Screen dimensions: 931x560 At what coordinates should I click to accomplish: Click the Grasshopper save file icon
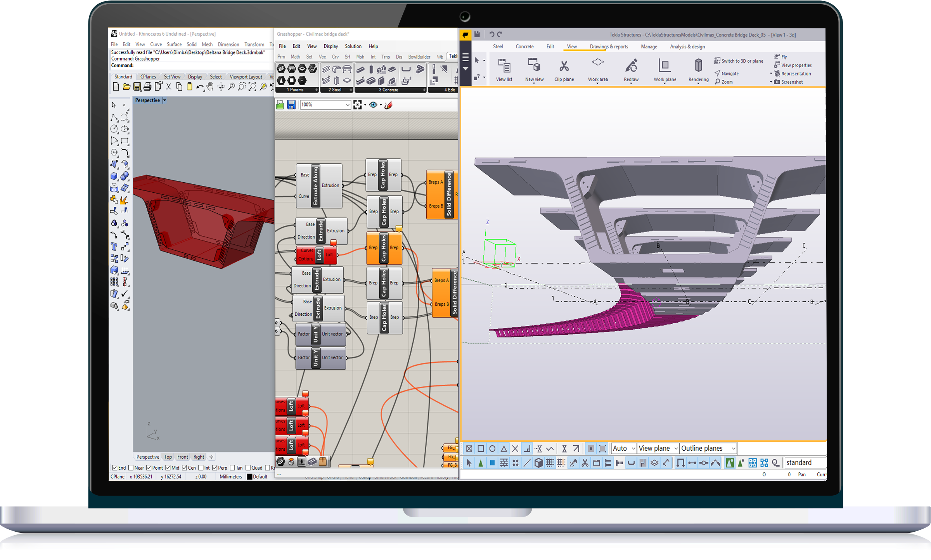(291, 105)
